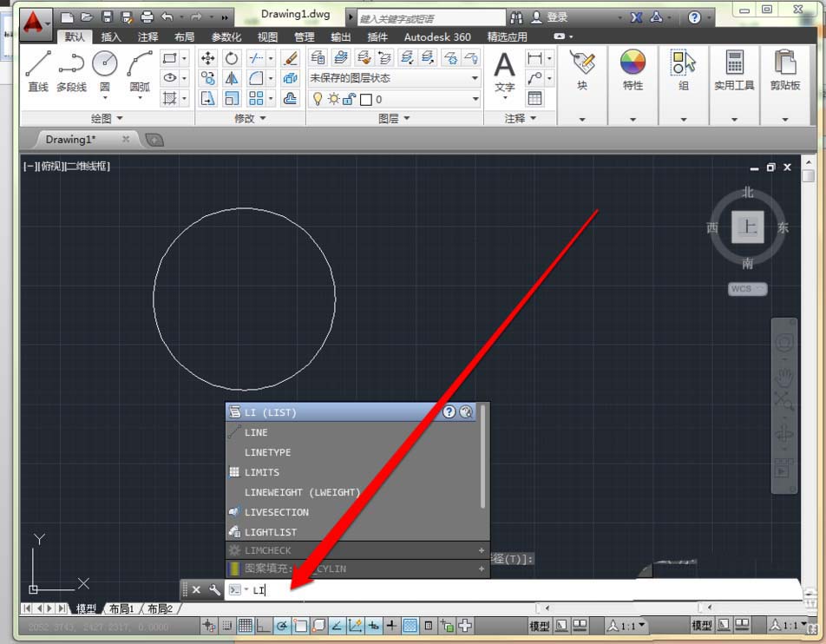Open the 视图 ribbon tab
Viewport: 826px width, 644px height.
point(267,37)
